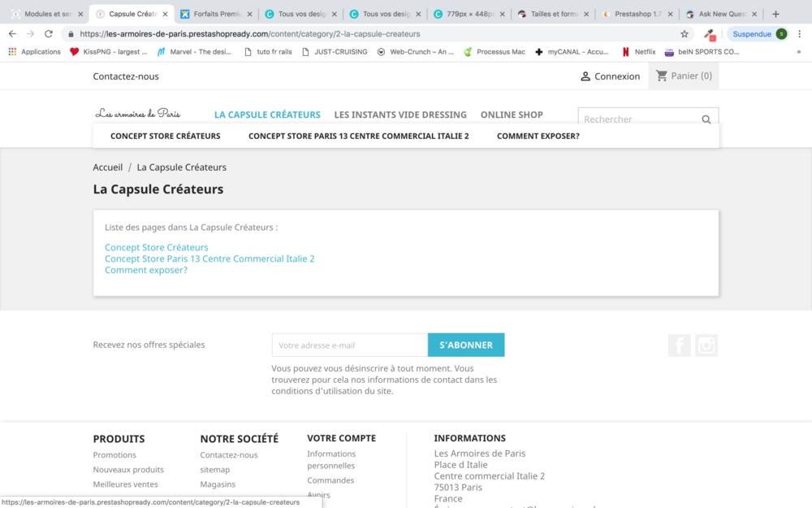Open the Magasins footer link
Viewport: 812px width, 508px height.
218,484
